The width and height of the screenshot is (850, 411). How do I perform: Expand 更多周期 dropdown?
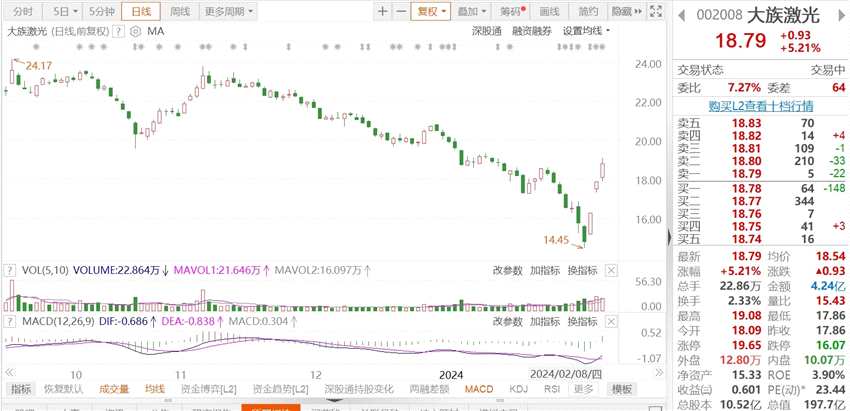[228, 11]
